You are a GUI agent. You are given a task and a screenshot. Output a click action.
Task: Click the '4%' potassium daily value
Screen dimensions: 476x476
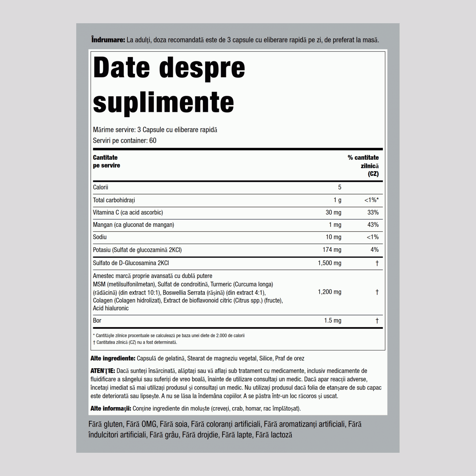(x=374, y=250)
